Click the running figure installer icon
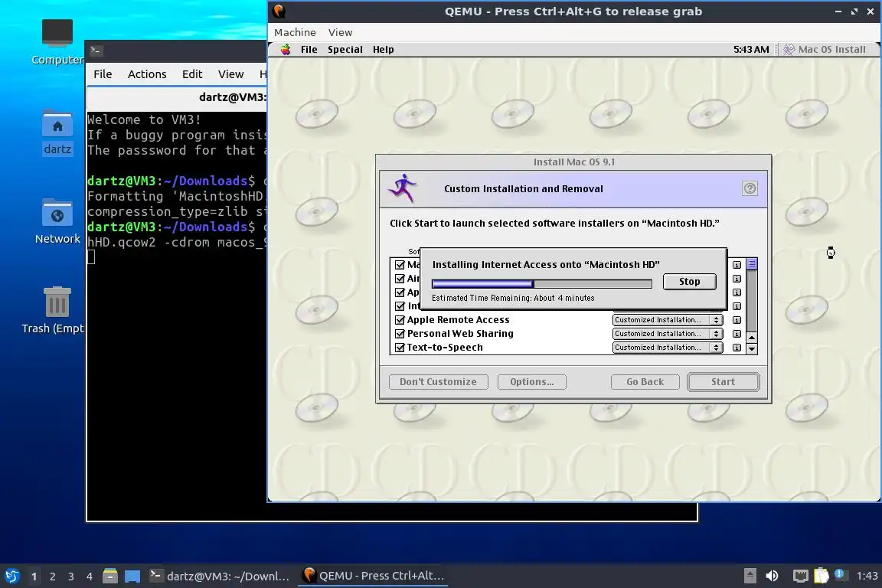 (x=402, y=188)
